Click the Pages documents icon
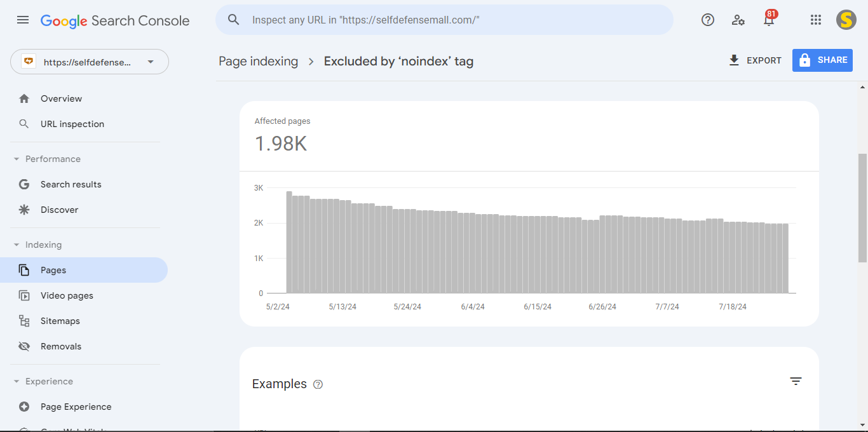 [x=24, y=270]
